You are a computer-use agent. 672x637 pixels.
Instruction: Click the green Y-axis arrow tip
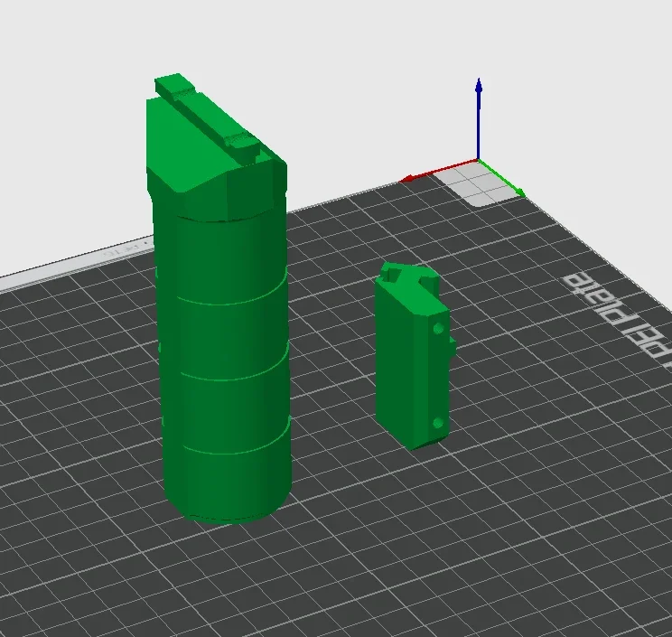521,192
